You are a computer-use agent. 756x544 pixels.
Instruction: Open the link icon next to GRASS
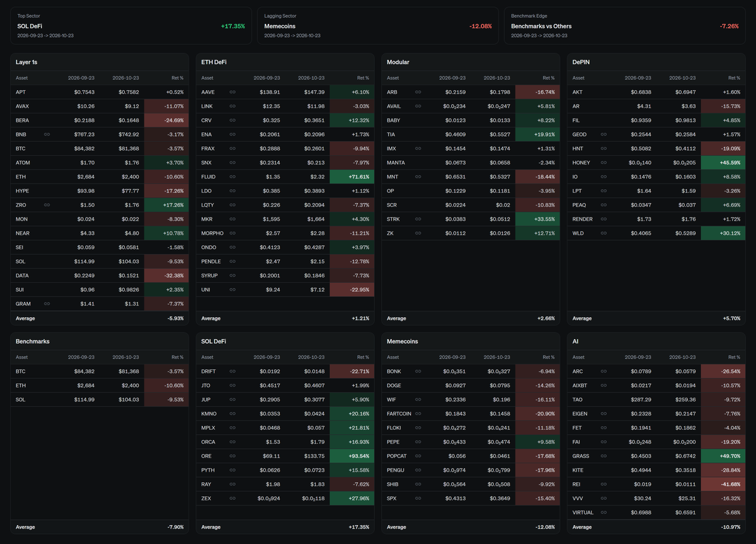(x=604, y=456)
